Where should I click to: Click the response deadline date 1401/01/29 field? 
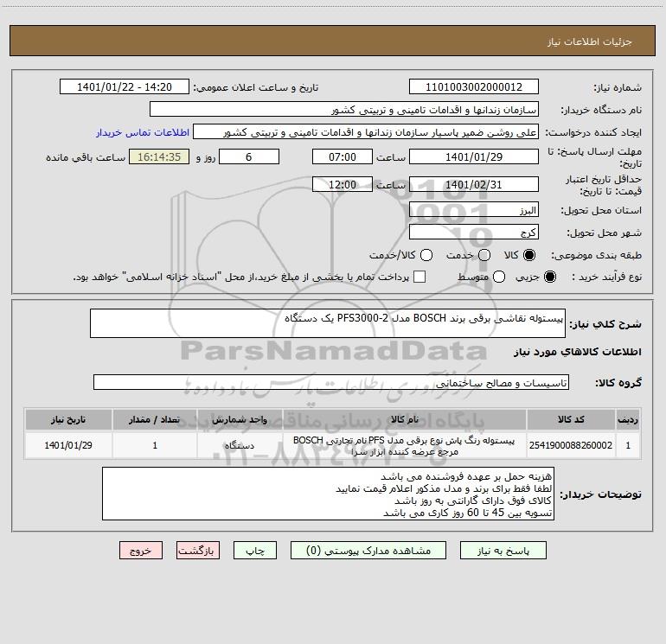(474, 156)
